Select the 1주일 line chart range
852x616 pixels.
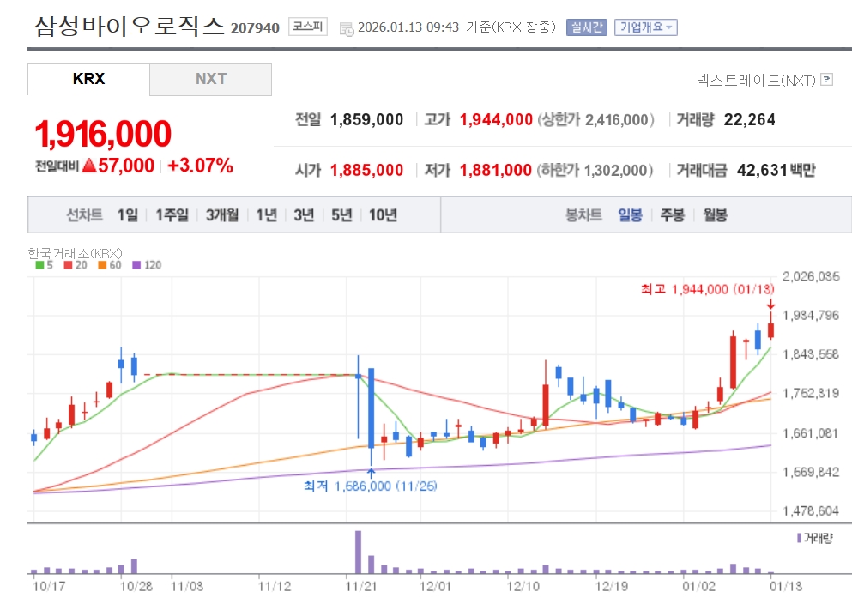pyautogui.click(x=172, y=215)
